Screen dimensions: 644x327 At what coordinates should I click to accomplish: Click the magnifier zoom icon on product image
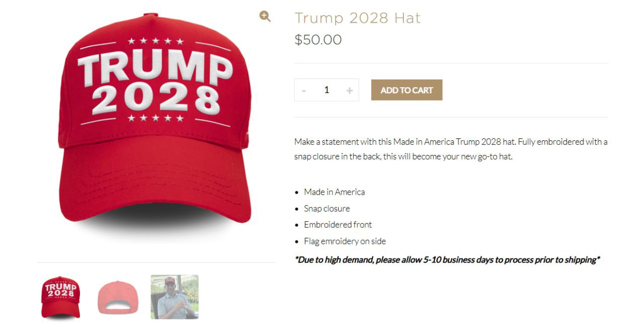pyautogui.click(x=265, y=17)
